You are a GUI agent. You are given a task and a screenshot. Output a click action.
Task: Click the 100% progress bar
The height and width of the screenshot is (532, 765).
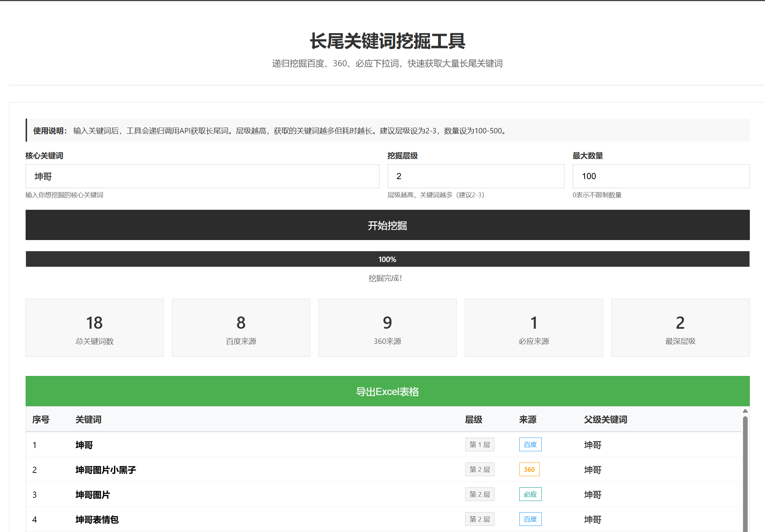coord(387,259)
